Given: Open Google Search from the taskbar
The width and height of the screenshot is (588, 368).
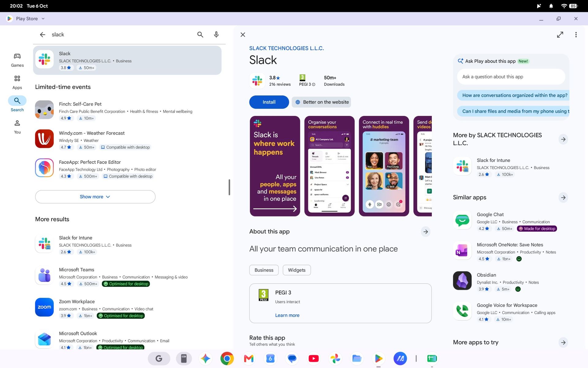Looking at the screenshot, I should point(159,358).
